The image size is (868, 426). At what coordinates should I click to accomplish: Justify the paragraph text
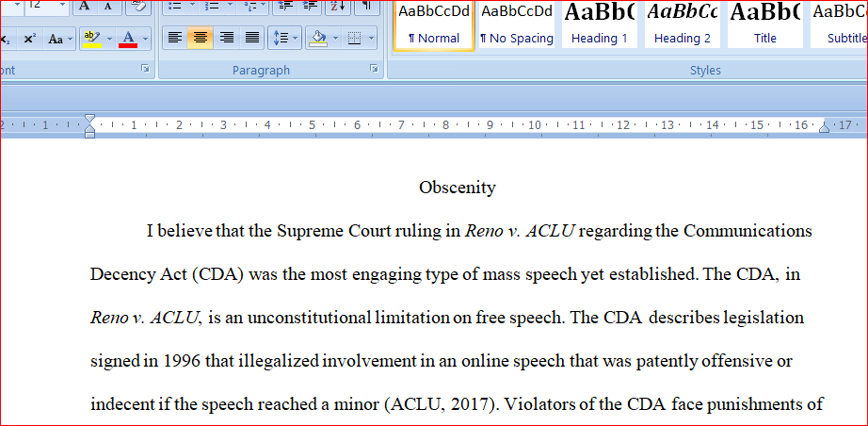[x=252, y=39]
